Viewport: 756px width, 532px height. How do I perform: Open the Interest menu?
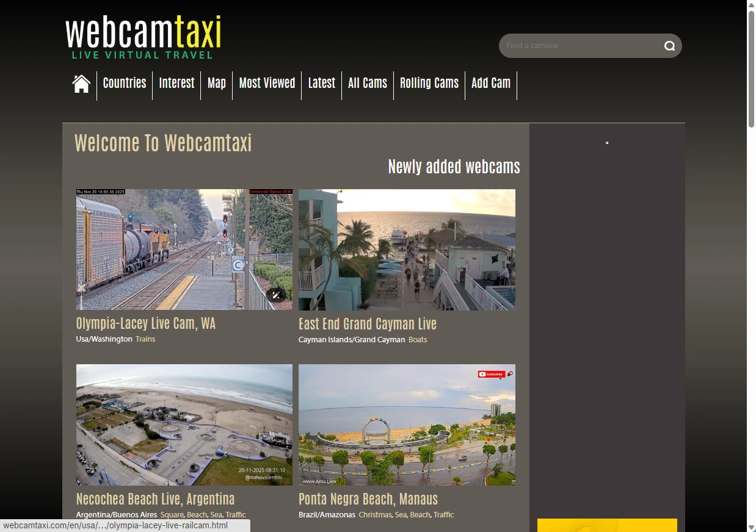176,84
